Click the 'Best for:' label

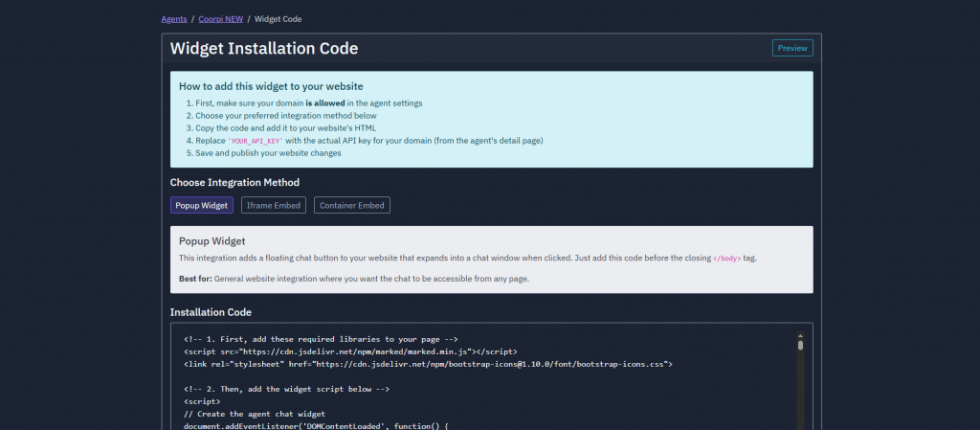point(195,279)
